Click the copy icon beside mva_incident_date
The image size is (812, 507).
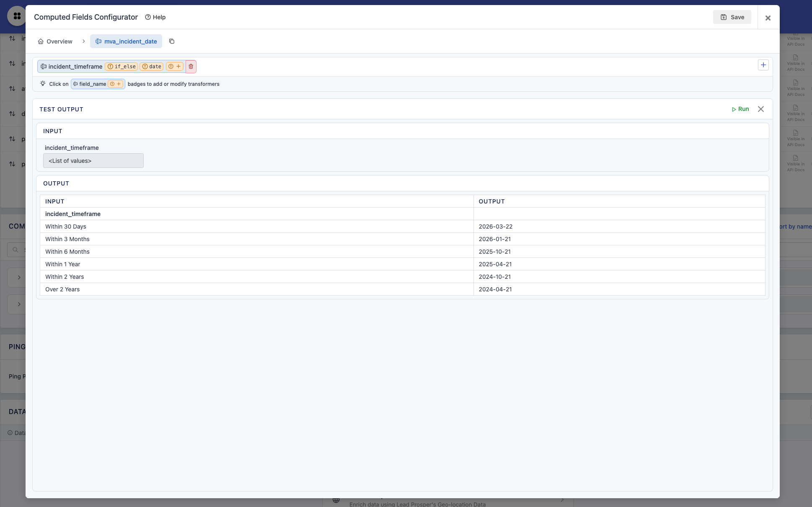(x=172, y=41)
